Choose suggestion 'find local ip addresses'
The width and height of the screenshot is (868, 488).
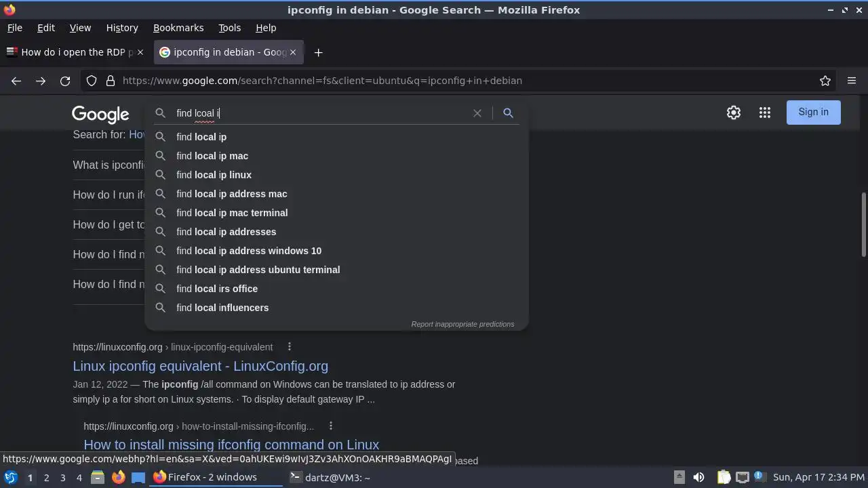click(x=336, y=232)
